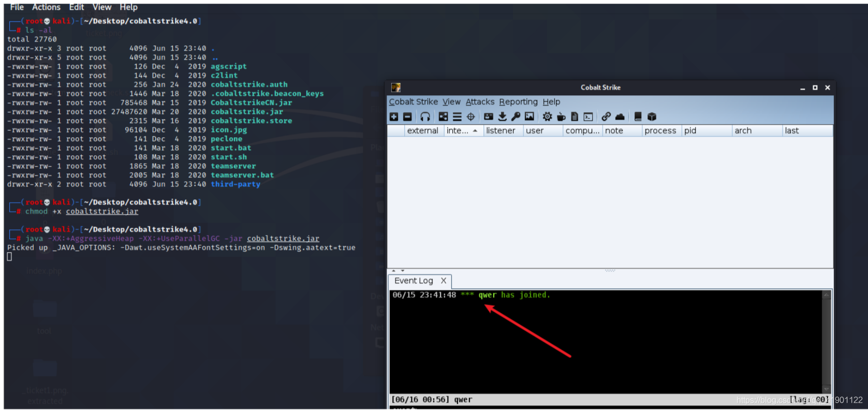This screenshot has height=410, width=868.
Task: Sort sessions by the listener column
Action: 503,131
